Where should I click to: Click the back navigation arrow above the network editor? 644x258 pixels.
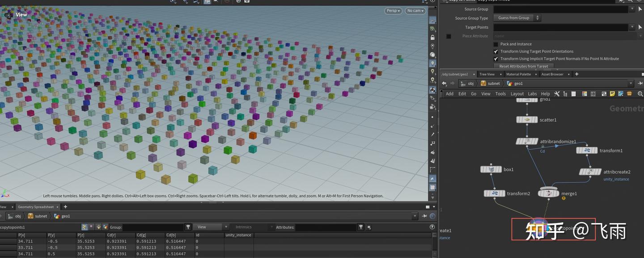(x=444, y=83)
